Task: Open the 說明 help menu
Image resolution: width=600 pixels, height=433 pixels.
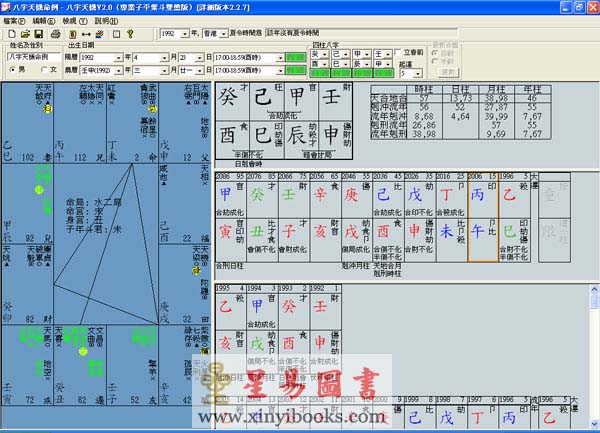Action: (103, 19)
